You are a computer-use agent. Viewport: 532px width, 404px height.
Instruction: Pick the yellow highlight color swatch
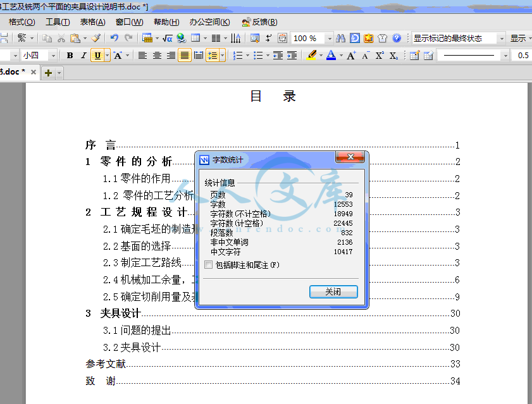click(x=311, y=55)
